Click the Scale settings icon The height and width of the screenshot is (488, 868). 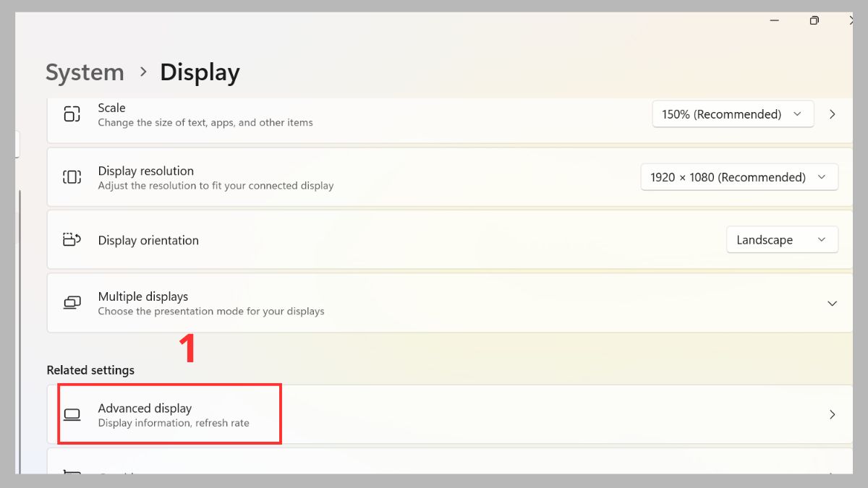coord(72,114)
